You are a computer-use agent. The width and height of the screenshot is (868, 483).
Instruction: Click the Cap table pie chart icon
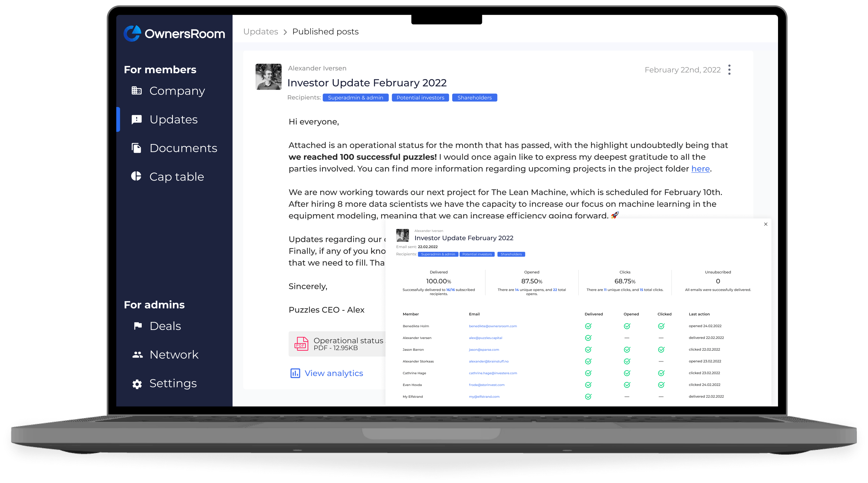136,176
